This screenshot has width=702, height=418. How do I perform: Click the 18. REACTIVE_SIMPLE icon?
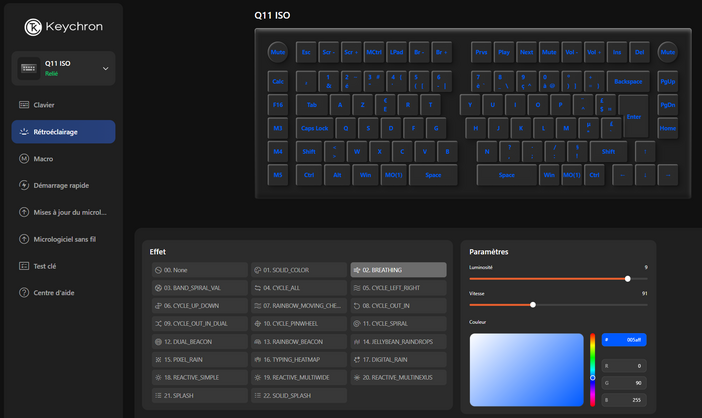point(158,377)
